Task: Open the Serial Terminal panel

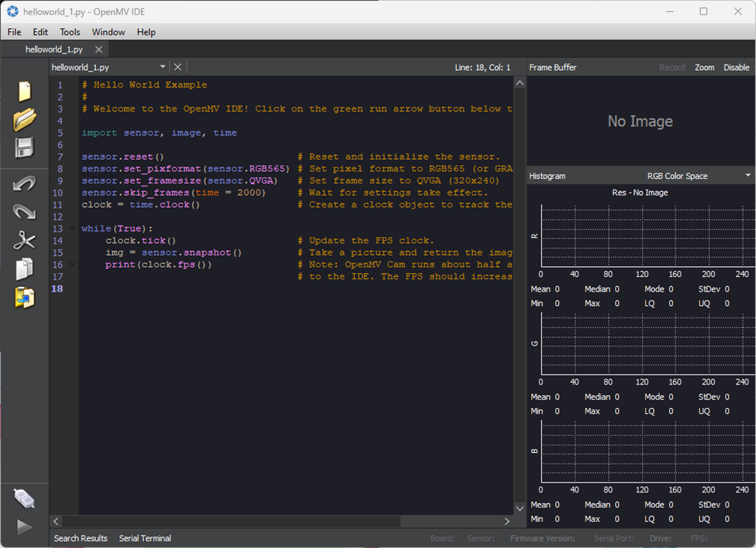Action: (x=145, y=538)
